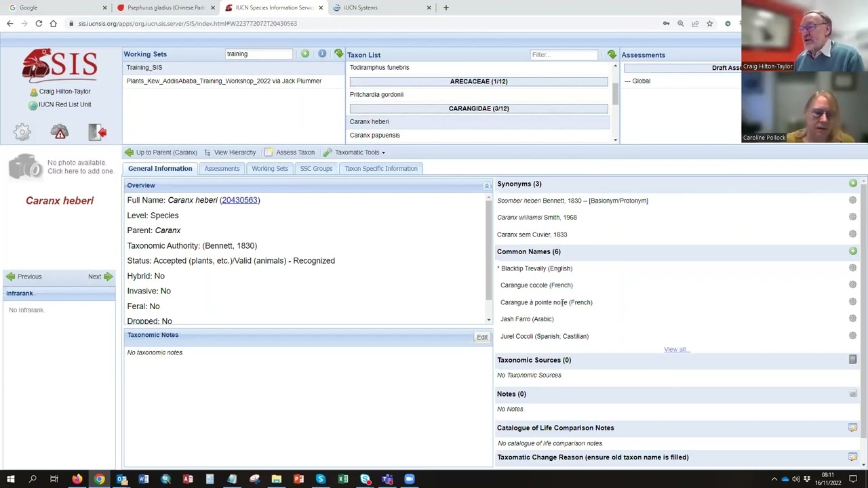Reload the browser page

(39, 24)
